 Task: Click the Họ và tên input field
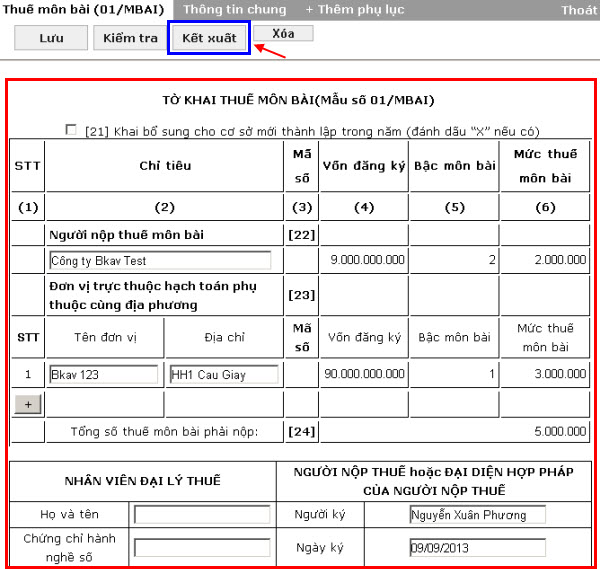coord(202,514)
